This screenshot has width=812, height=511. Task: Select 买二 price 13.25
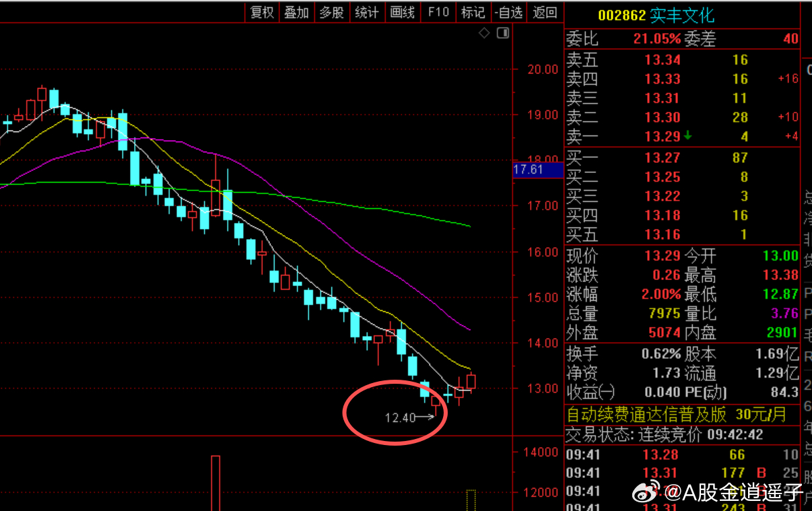tap(663, 177)
